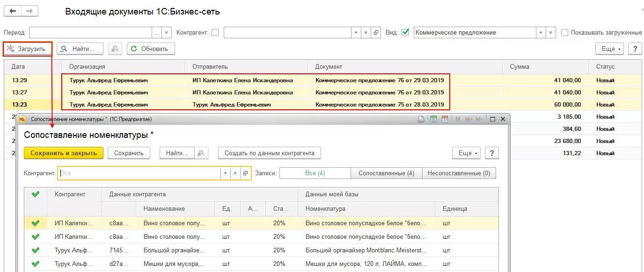Image resolution: width=644 pixels, height=272 pixels.
Task: Click the Контрагент field in the matching dialog
Action: [139, 173]
